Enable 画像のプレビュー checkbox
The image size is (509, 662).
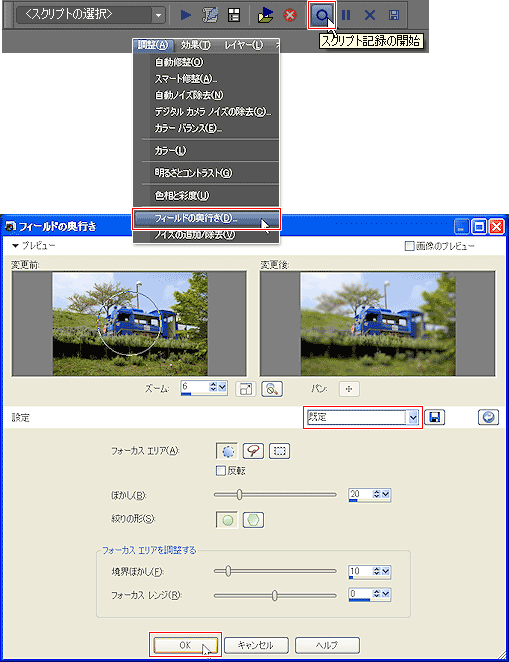409,246
